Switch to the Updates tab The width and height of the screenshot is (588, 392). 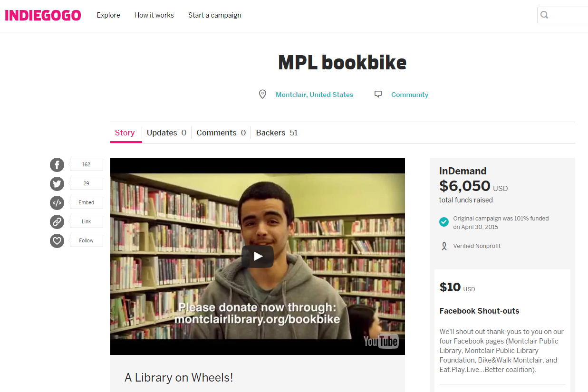coord(166,133)
